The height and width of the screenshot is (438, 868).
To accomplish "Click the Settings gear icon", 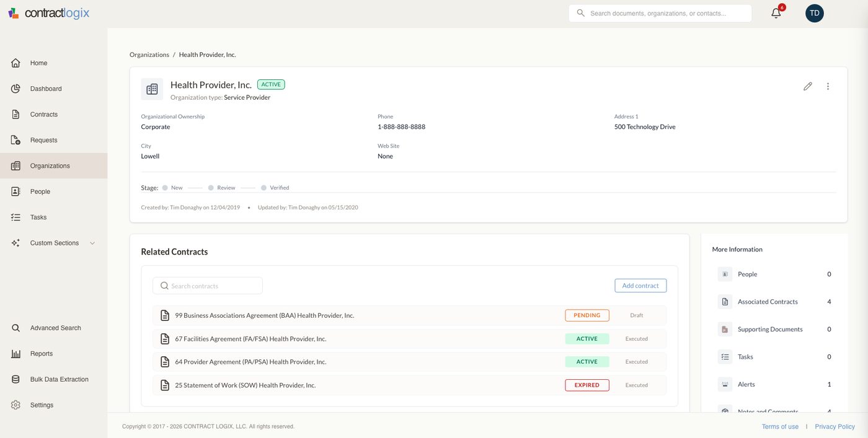I will [x=15, y=405].
